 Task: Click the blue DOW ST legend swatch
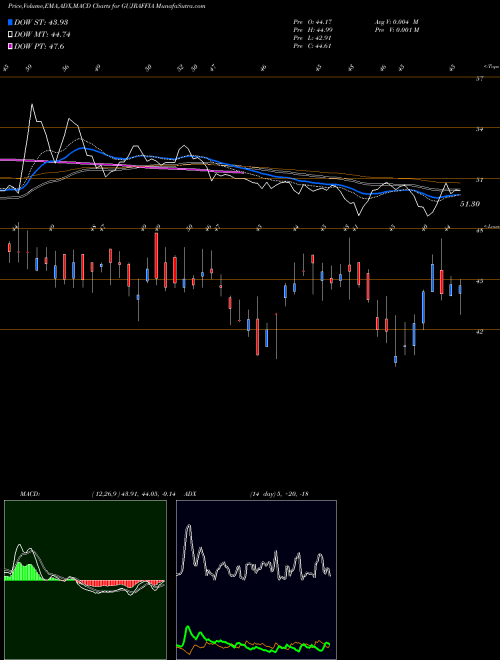click(x=10, y=22)
